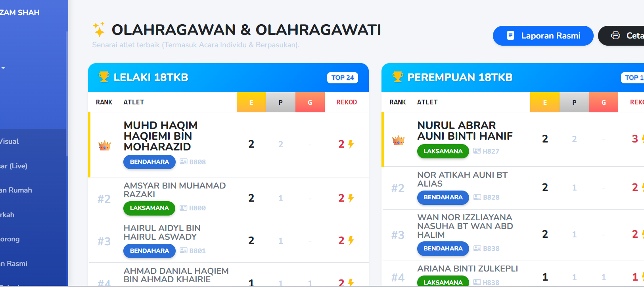Select athlete name HAIRUL AIDYL BIN HAIRUL ASWADY
644x287 pixels.
tap(162, 233)
